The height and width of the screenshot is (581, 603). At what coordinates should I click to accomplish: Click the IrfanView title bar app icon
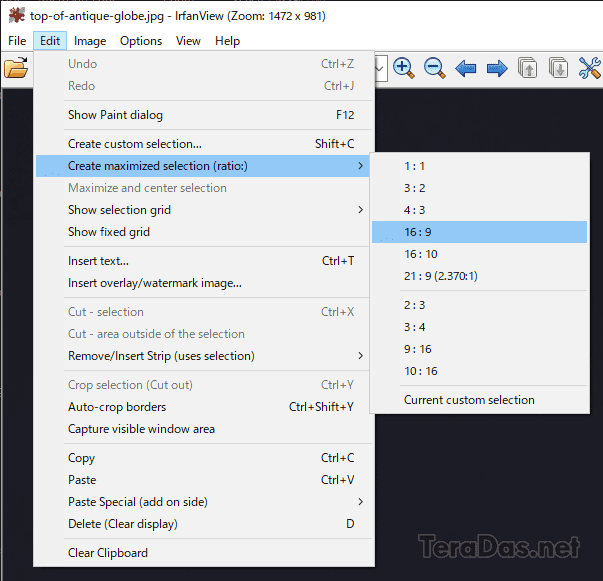(x=17, y=16)
